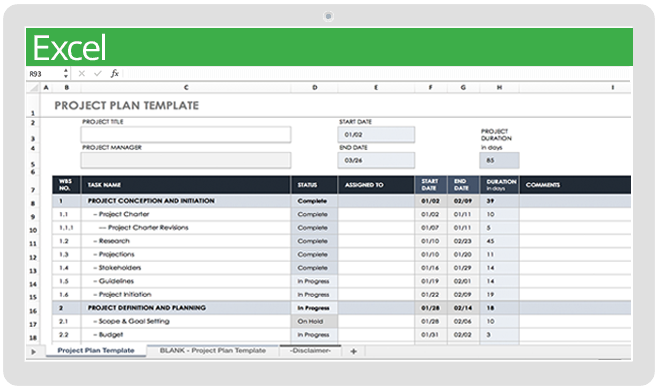The image size is (660, 390).
Task: Click Research row duration 45
Action: coord(499,241)
